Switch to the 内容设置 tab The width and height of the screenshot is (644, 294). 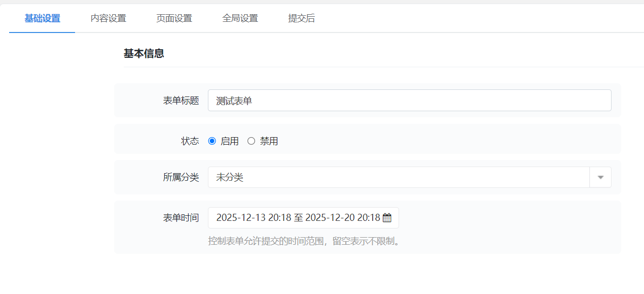(x=108, y=18)
